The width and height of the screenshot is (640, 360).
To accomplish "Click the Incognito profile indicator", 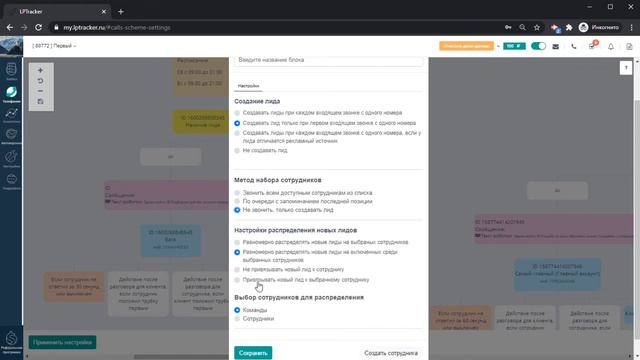I will (599, 27).
